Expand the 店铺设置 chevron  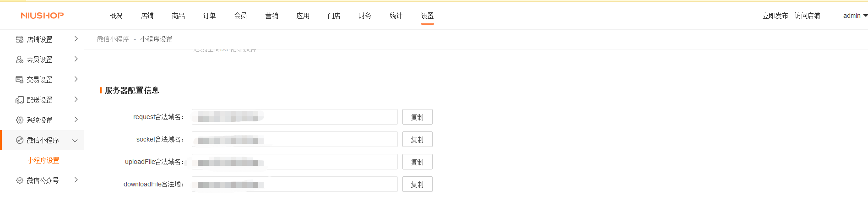[x=76, y=39]
